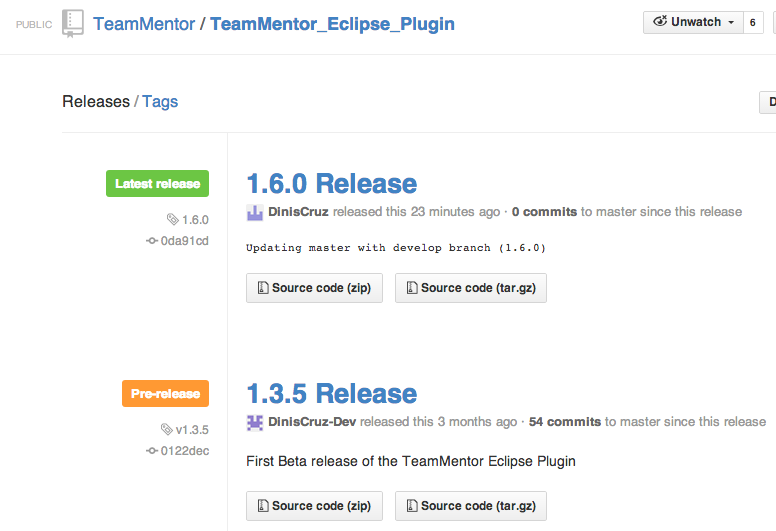Image resolution: width=776 pixels, height=531 pixels.
Task: Click the tag icon beside v1.3.5
Action: (x=166, y=430)
